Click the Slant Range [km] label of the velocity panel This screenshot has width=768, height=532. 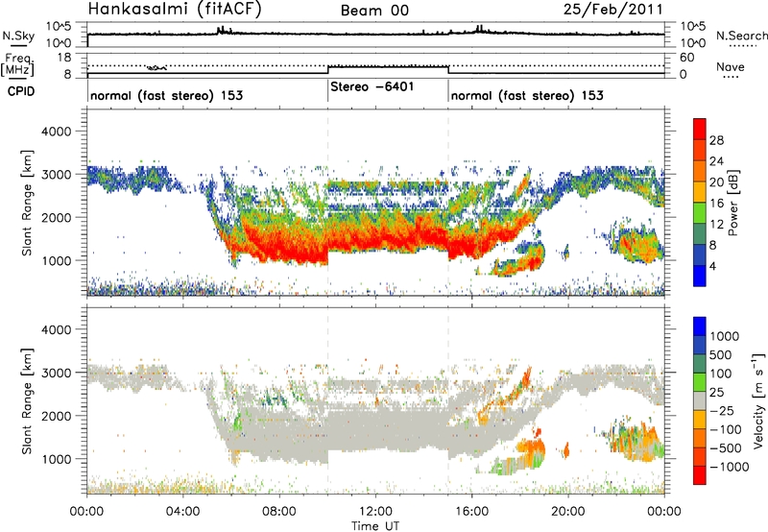(x=27, y=400)
